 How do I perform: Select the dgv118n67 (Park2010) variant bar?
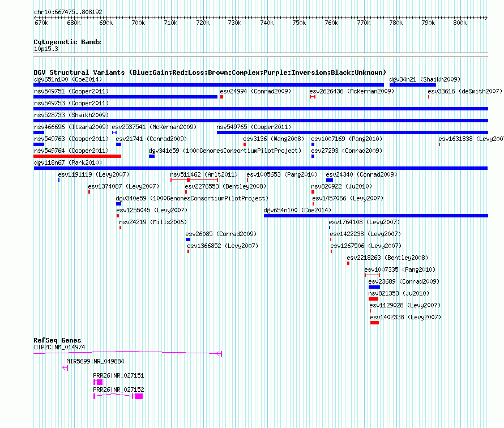pyautogui.click(x=260, y=168)
